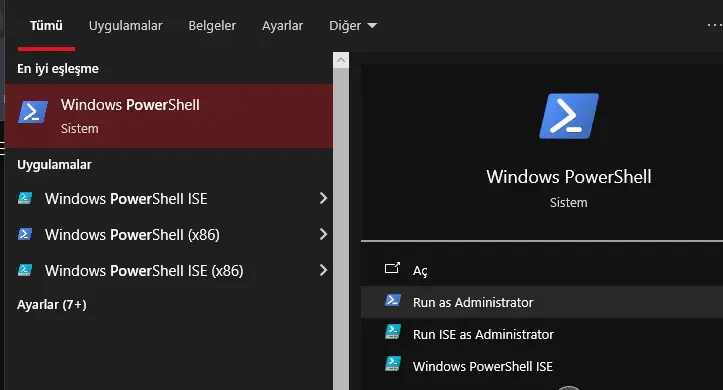Click the results list scrollbar track
The width and height of the screenshot is (723, 390).
[x=341, y=229]
